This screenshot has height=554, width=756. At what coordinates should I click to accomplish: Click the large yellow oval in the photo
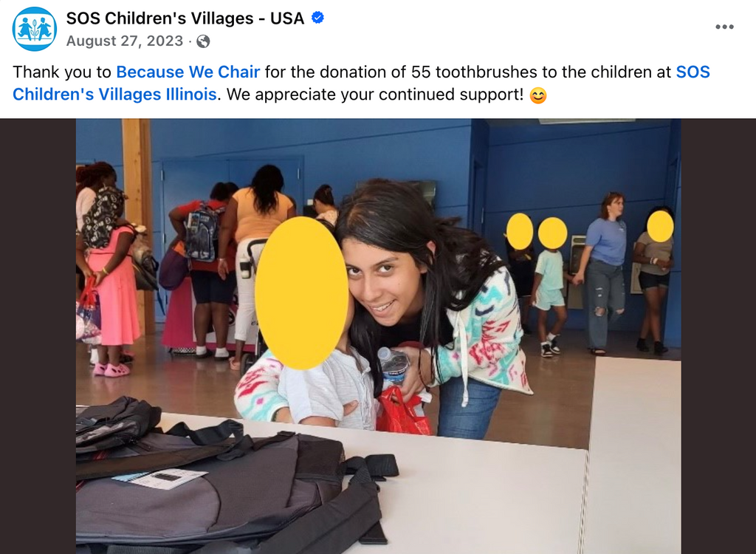point(301,293)
